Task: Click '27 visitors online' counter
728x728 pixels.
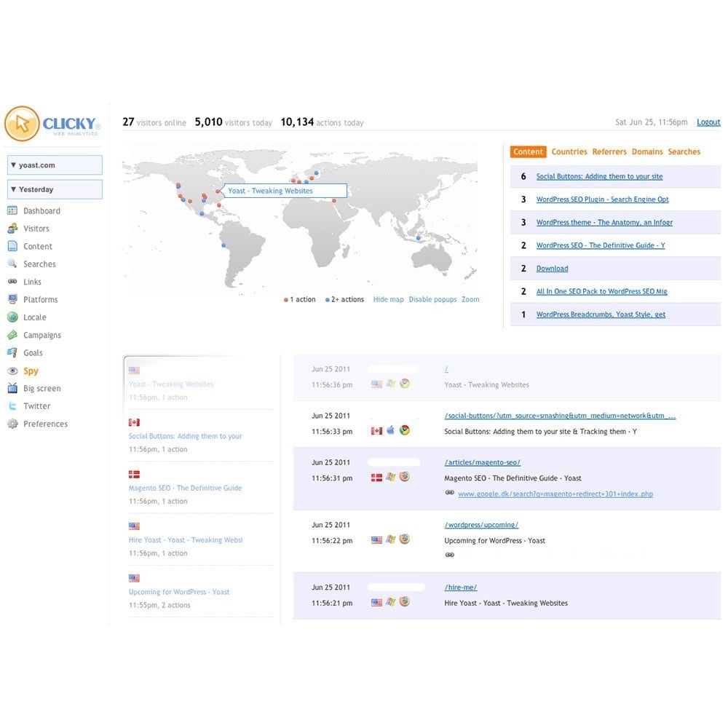Action: click(x=154, y=122)
